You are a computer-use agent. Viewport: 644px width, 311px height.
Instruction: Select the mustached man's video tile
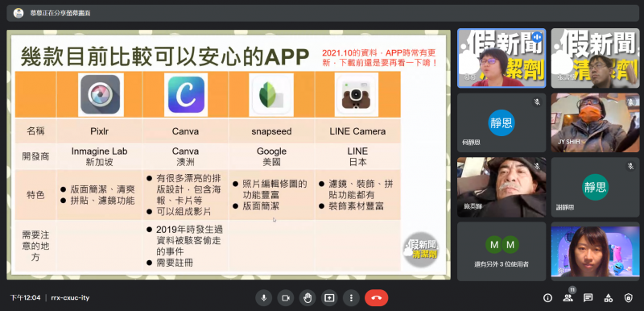(x=502, y=187)
